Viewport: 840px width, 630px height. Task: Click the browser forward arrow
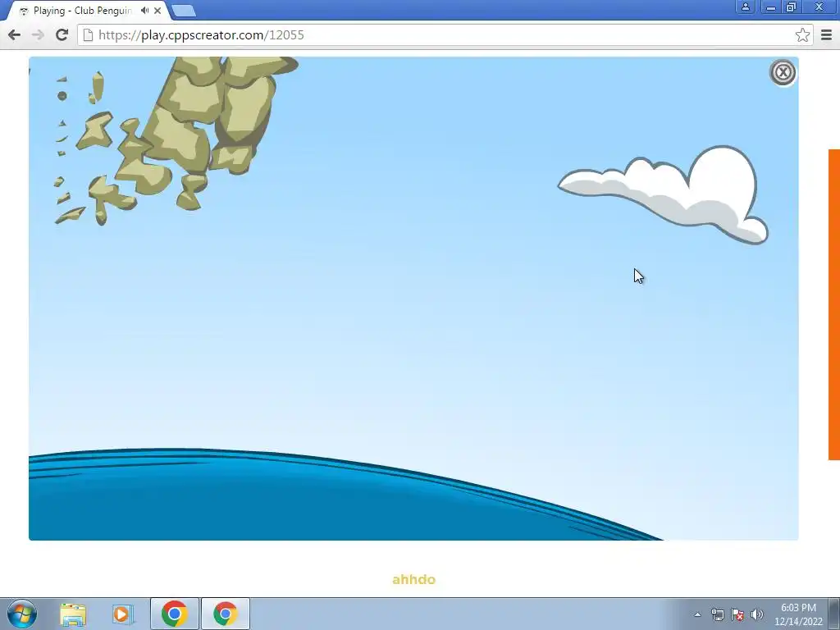[x=38, y=34]
